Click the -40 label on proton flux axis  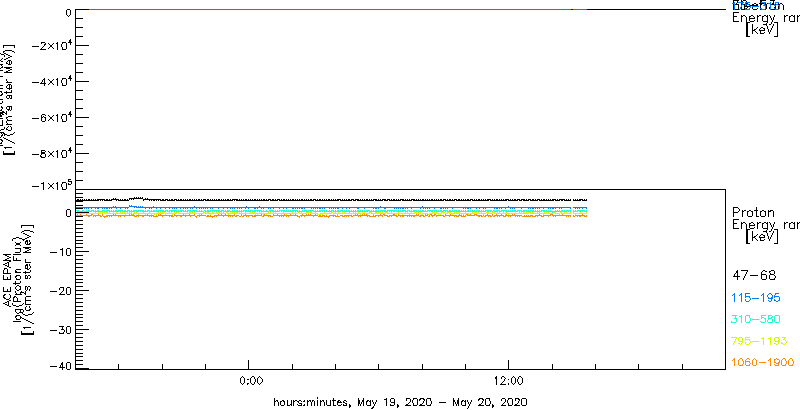(x=60, y=366)
